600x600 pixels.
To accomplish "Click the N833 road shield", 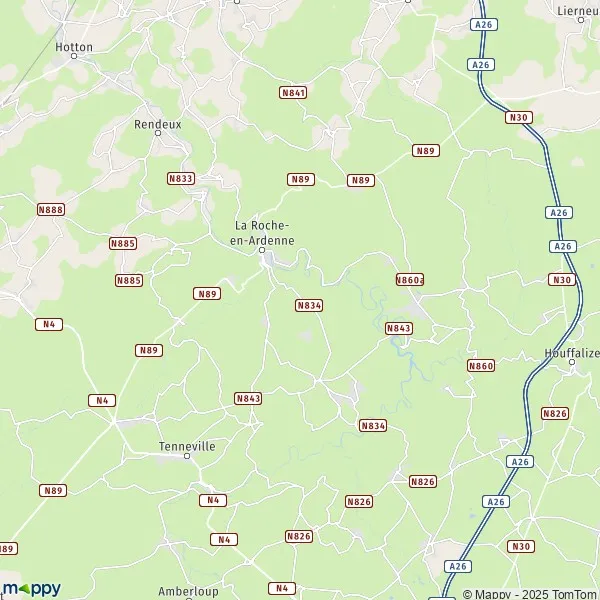I will pyautogui.click(x=181, y=178).
